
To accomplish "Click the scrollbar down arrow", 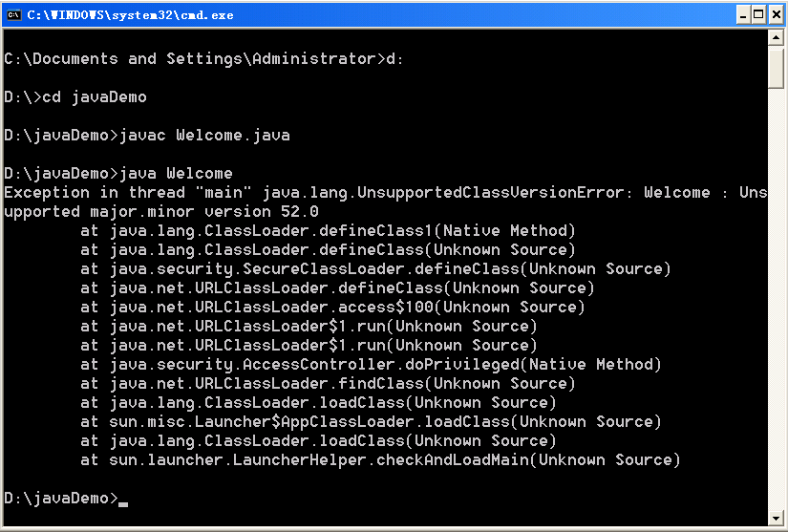I will [776, 518].
